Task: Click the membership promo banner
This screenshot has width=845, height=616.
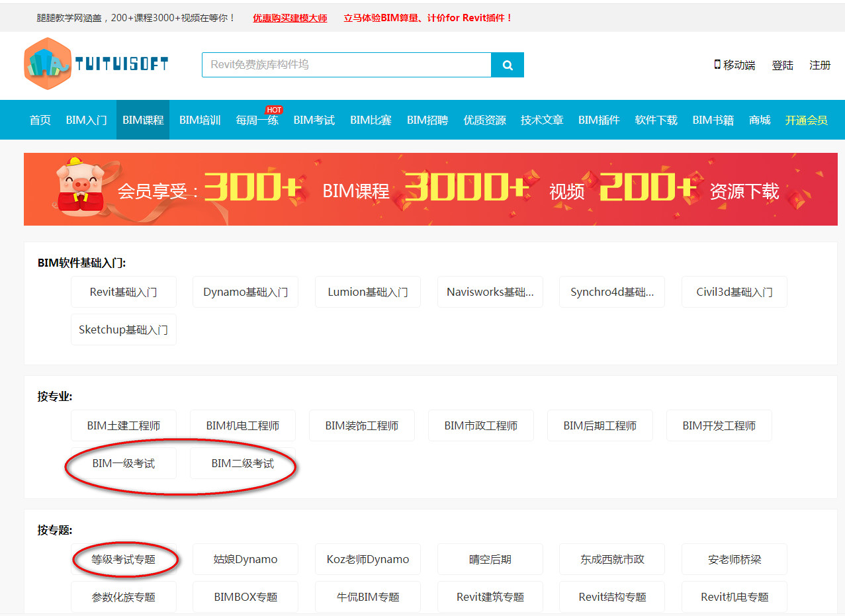Action: click(431, 189)
